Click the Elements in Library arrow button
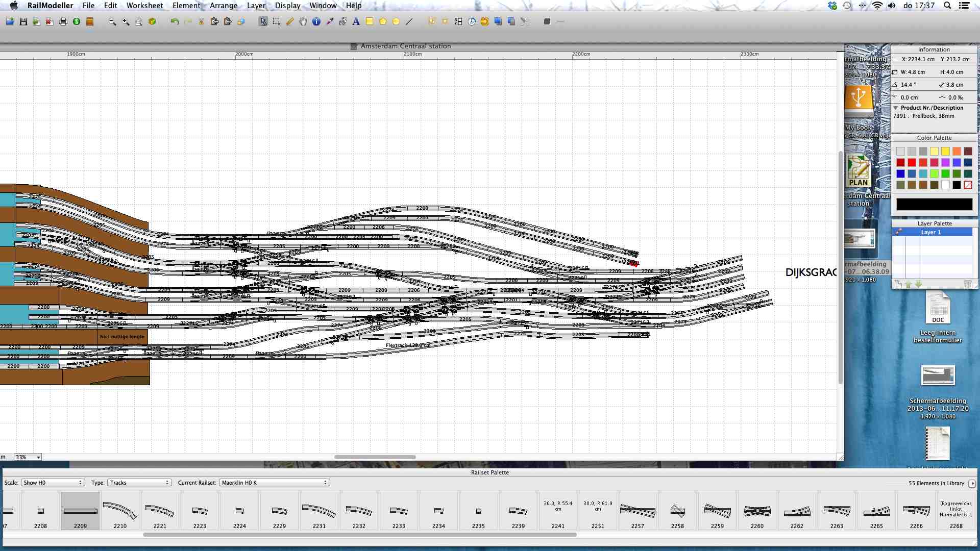980x551 pixels. tap(972, 483)
